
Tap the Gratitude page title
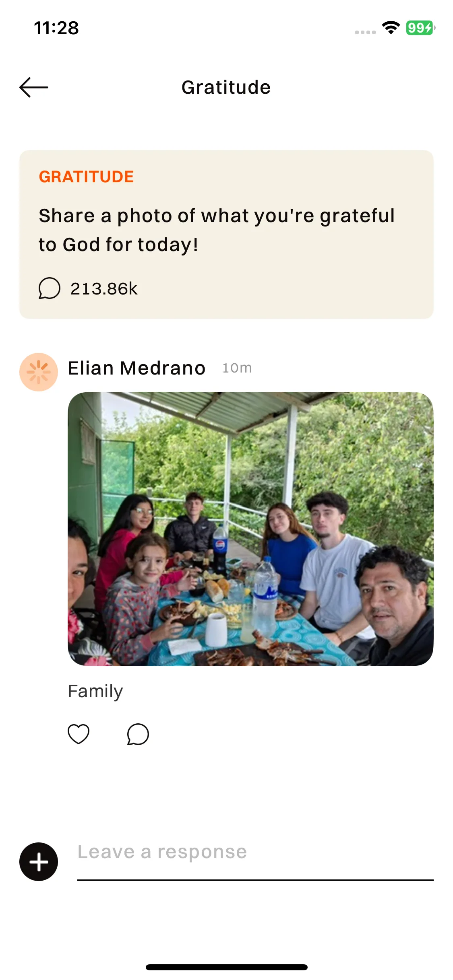(x=226, y=87)
